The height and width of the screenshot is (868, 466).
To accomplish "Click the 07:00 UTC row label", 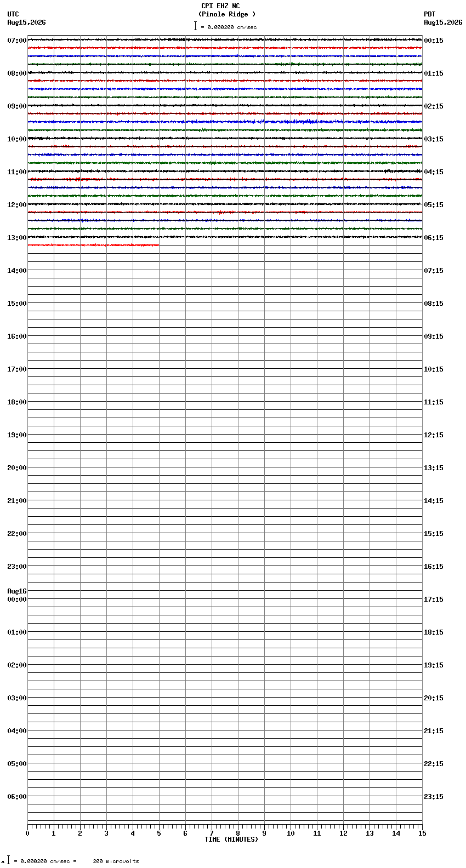I will (x=17, y=41).
